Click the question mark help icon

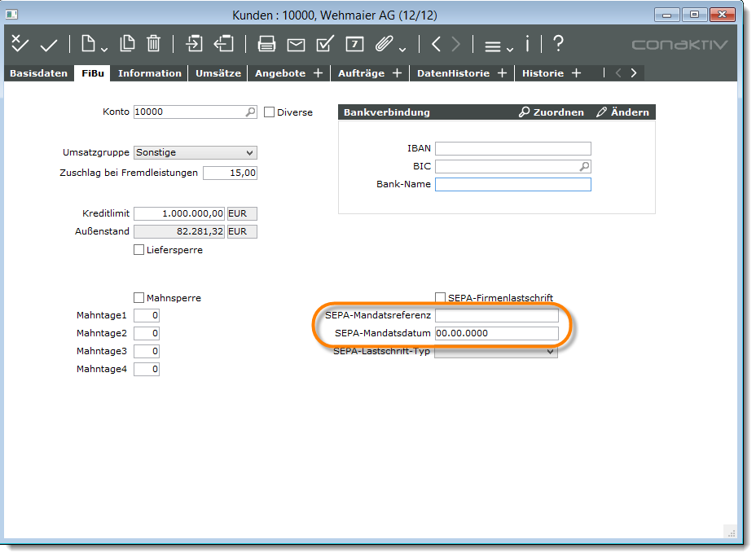[558, 44]
